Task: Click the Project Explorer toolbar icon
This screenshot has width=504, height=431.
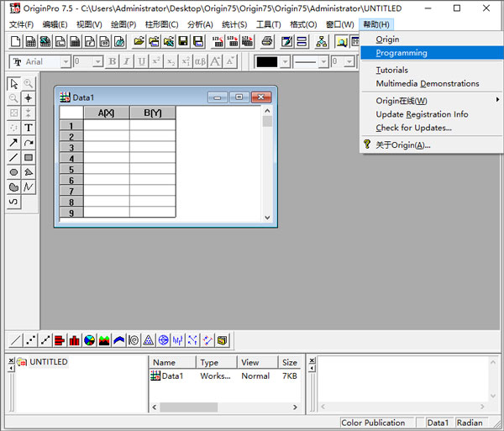Action: [341, 41]
